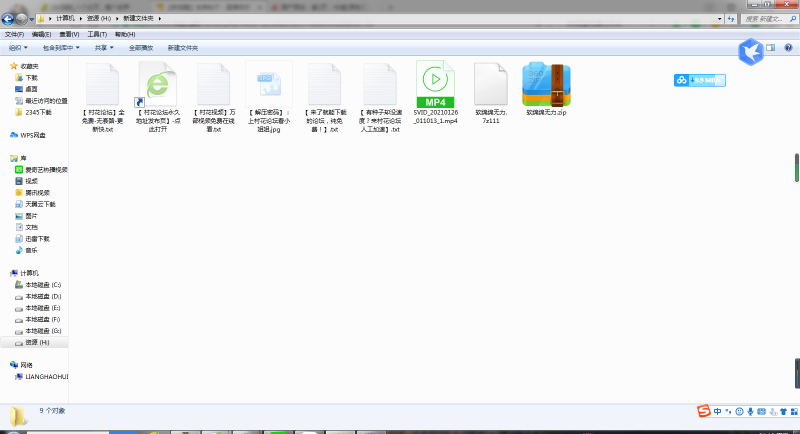Toggle the preview pane button
800x434 pixels.
tap(772, 47)
